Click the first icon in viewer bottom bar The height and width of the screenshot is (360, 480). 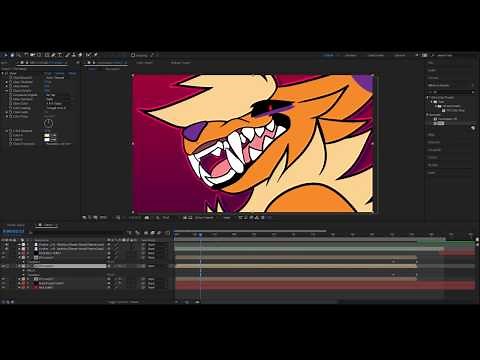pos(84,218)
